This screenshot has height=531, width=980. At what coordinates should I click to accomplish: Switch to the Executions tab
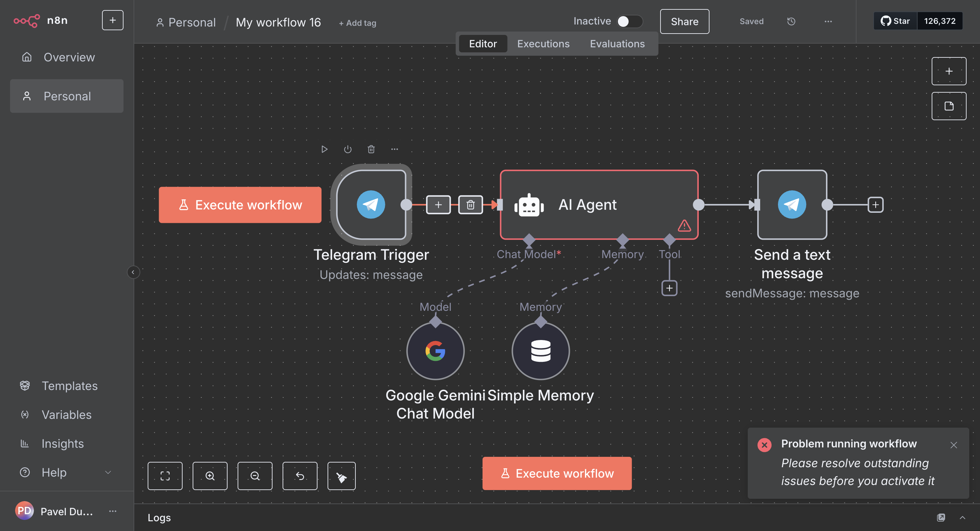point(543,44)
